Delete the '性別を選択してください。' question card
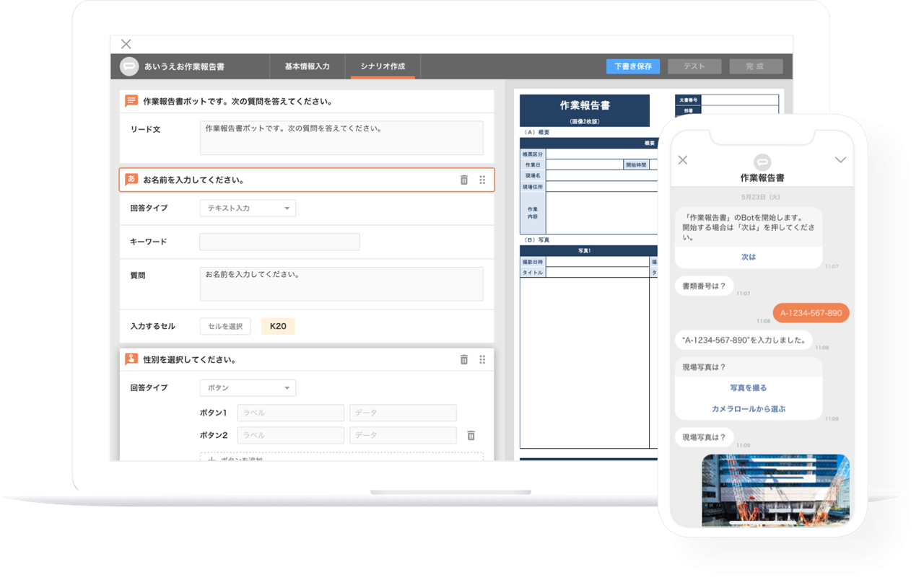Image resolution: width=924 pixels, height=580 pixels. point(464,359)
